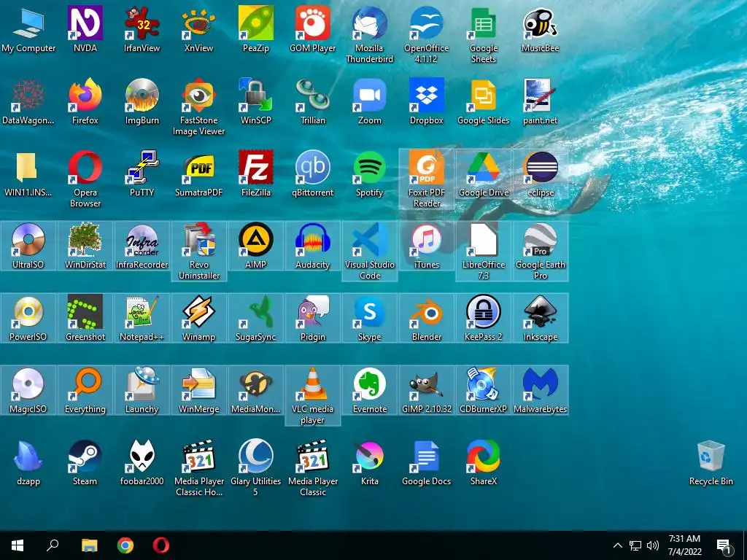Select the Trillian desktop icon
Viewport: 747px width, 560px height.
pos(312,102)
